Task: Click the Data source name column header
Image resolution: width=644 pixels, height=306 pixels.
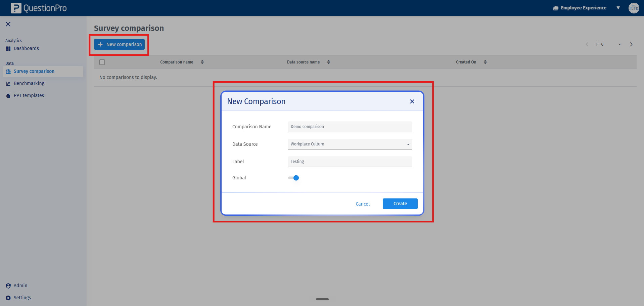Action: 303,62
